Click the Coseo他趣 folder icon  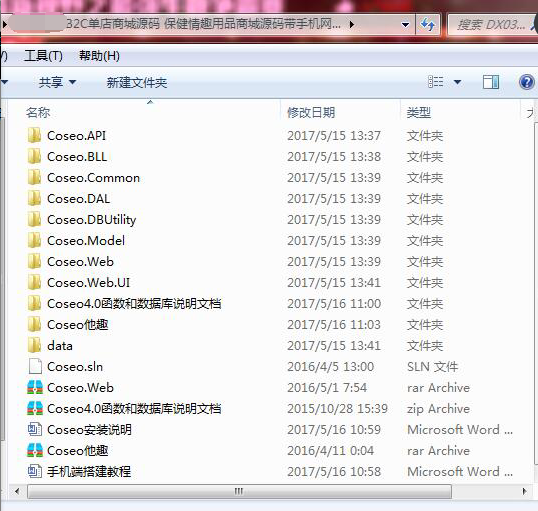click(x=34, y=324)
